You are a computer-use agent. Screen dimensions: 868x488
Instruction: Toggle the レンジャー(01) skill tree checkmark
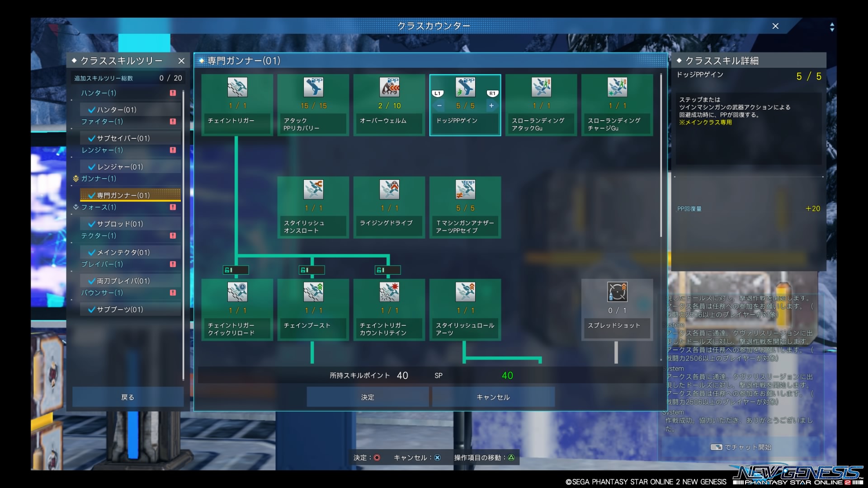(x=92, y=167)
